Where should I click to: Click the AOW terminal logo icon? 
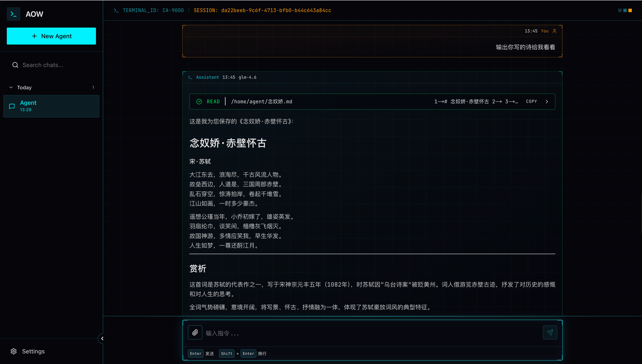[x=14, y=14]
